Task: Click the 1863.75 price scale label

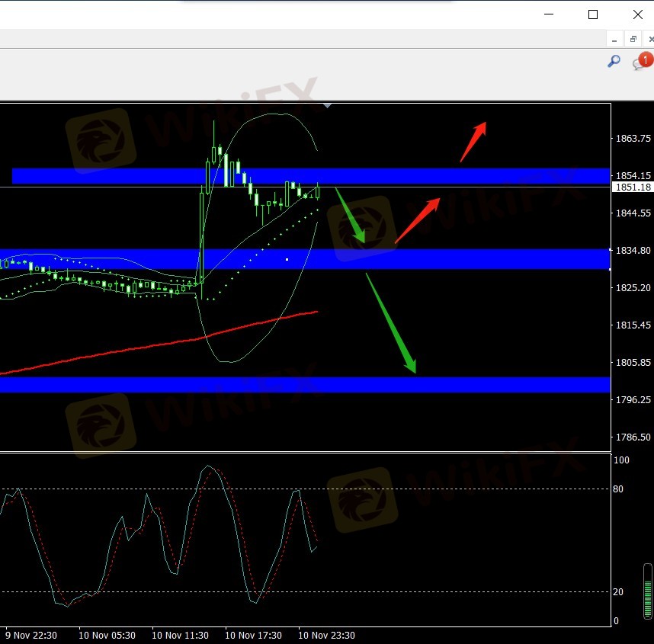Action: click(632, 139)
